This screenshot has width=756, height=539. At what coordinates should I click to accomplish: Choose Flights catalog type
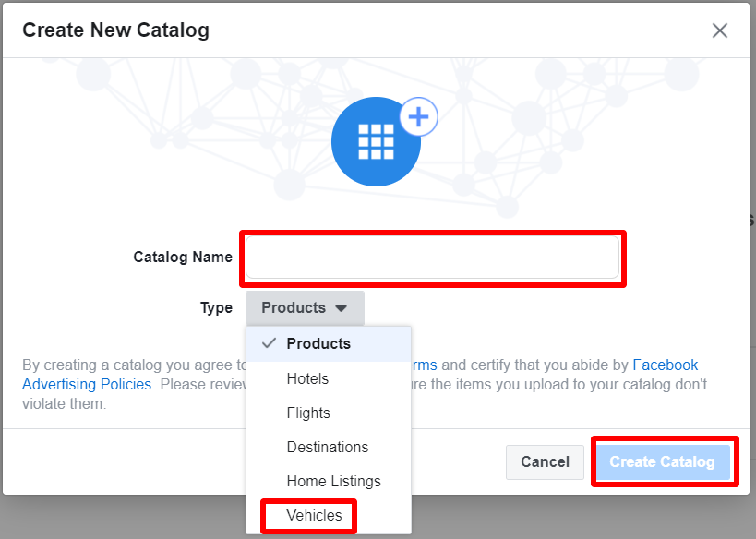tap(329, 413)
